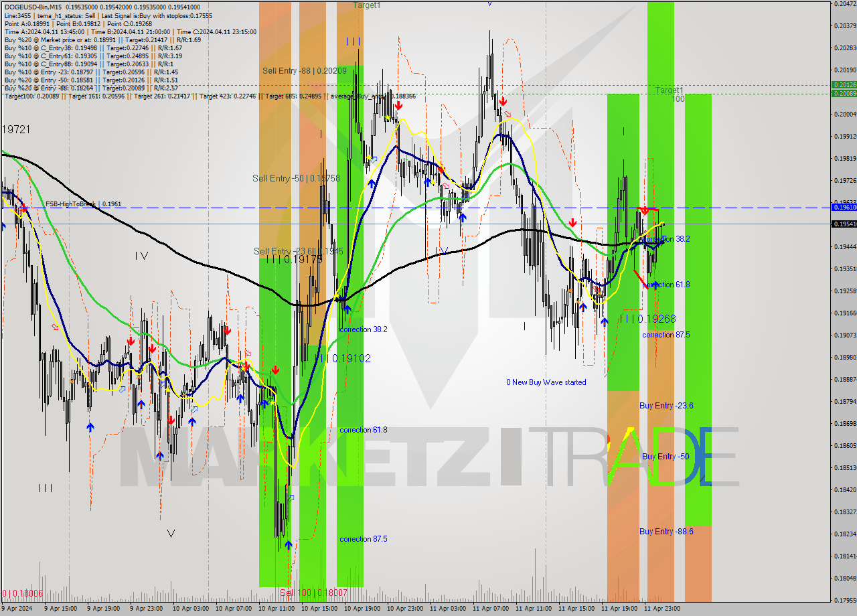The height and width of the screenshot is (616, 857).
Task: Click the '10 Apr 03:00' time axis label
Action: [x=190, y=609]
